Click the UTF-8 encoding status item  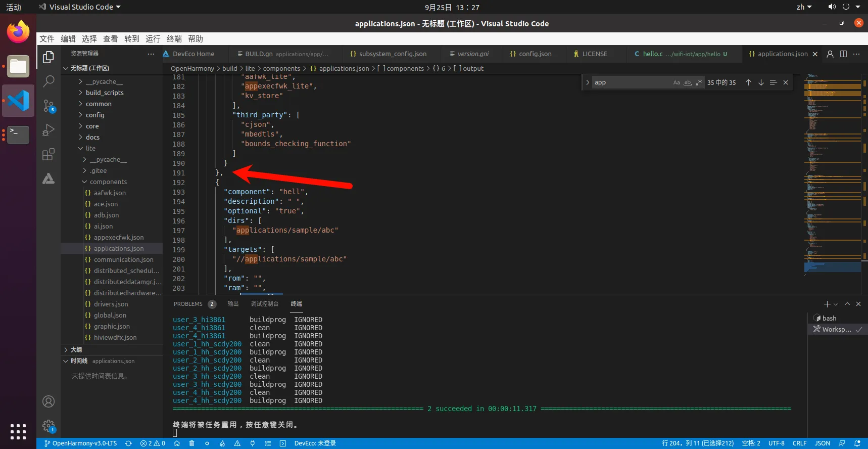click(776, 443)
